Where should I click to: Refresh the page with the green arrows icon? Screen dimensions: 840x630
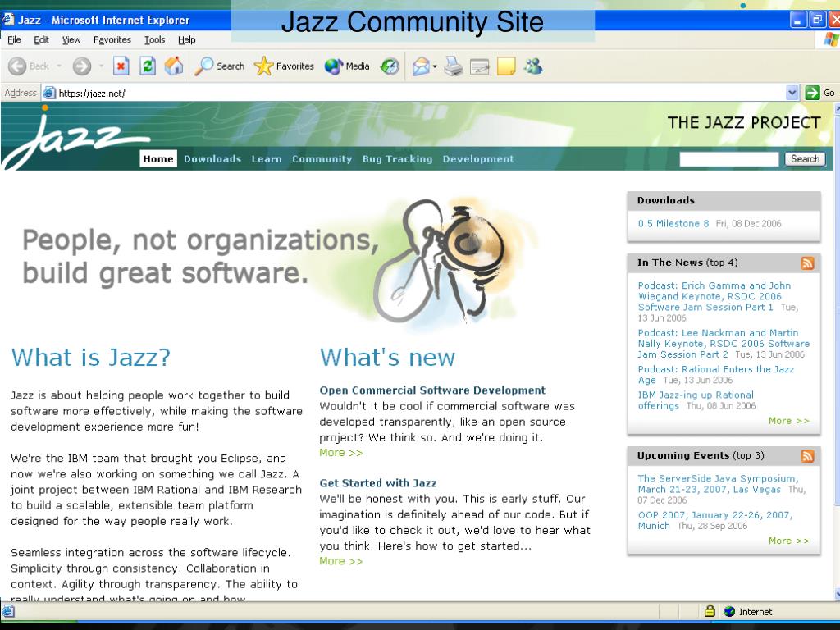pyautogui.click(x=148, y=66)
